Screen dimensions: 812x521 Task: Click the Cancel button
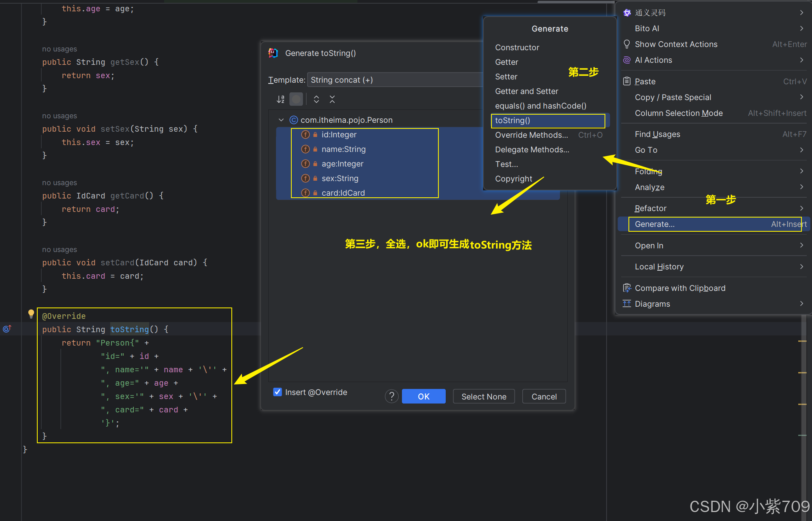click(544, 397)
